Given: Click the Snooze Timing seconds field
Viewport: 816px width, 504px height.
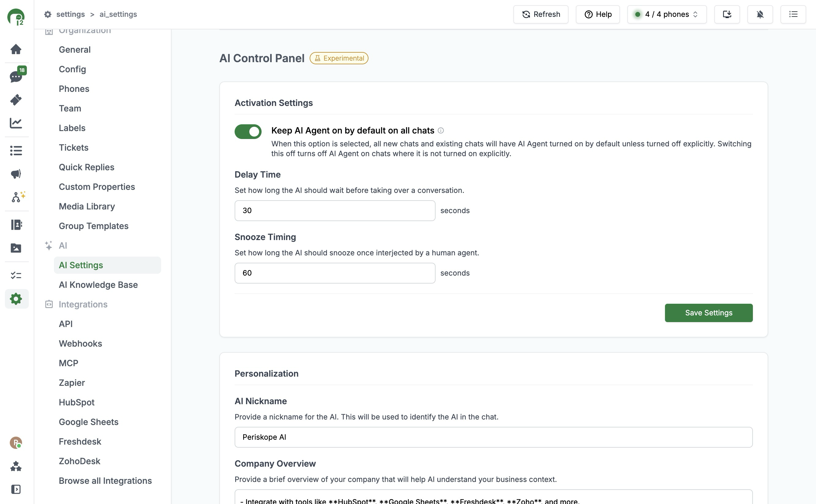Looking at the screenshot, I should point(335,273).
